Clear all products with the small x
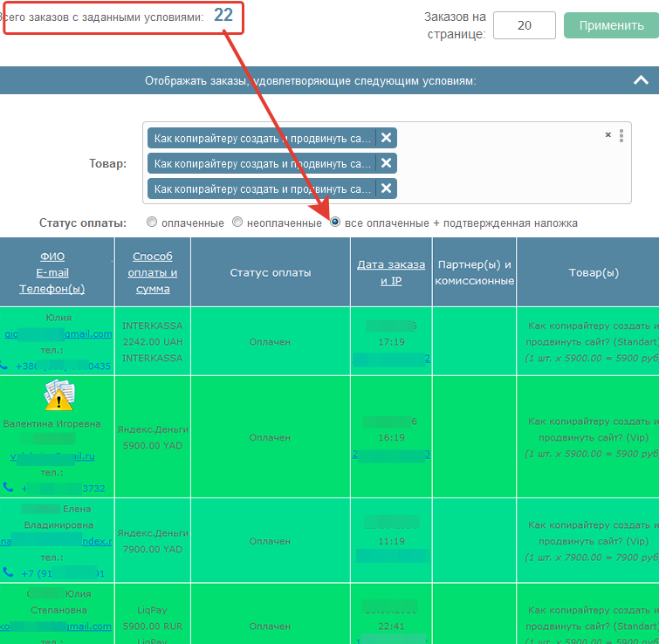Image resolution: width=659 pixels, height=644 pixels. [608, 135]
